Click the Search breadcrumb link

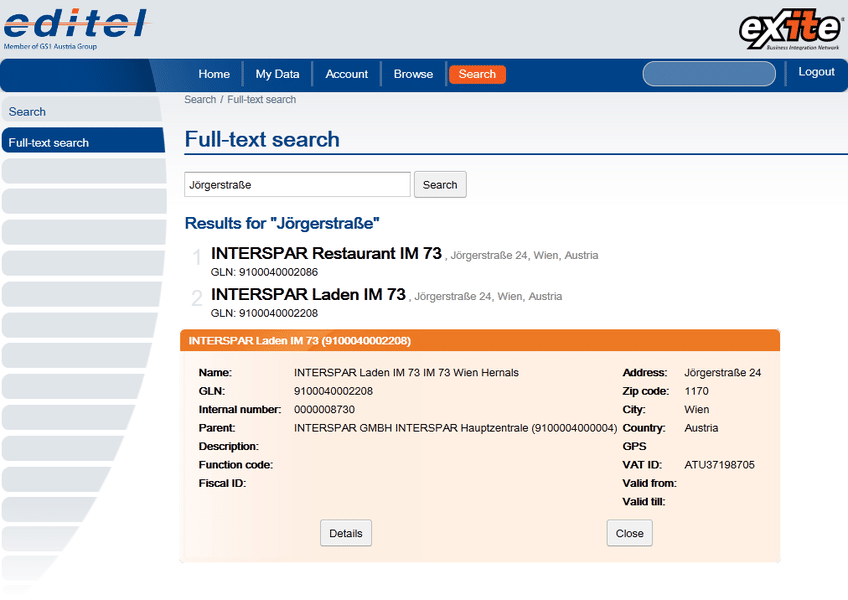[200, 100]
